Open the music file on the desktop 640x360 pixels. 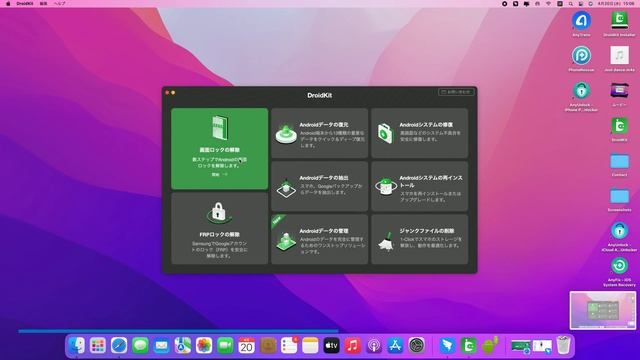[x=619, y=59]
